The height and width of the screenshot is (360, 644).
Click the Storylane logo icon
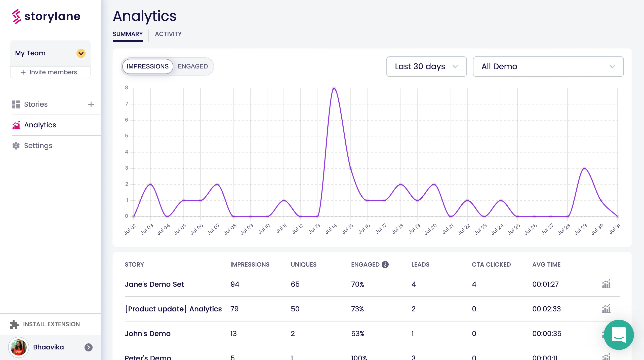tap(17, 16)
